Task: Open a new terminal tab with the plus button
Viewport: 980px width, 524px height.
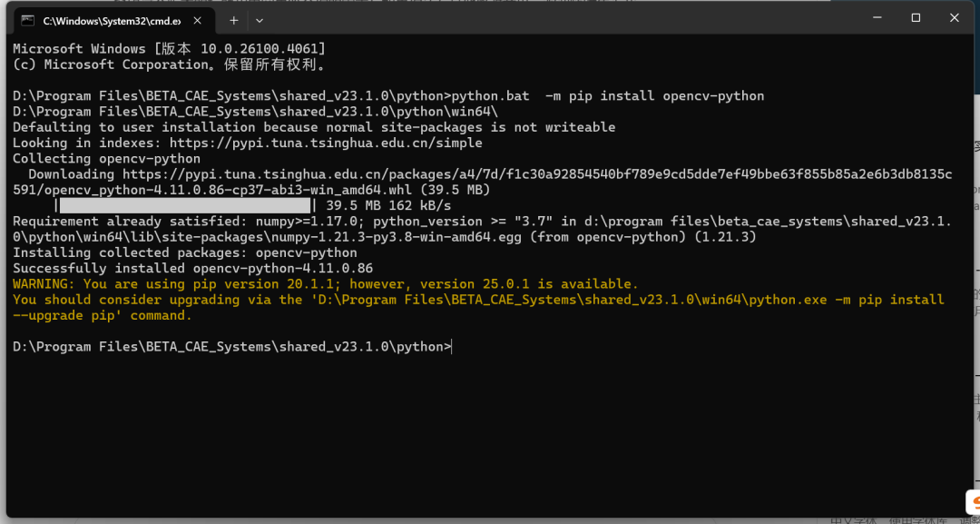Action: point(234,21)
